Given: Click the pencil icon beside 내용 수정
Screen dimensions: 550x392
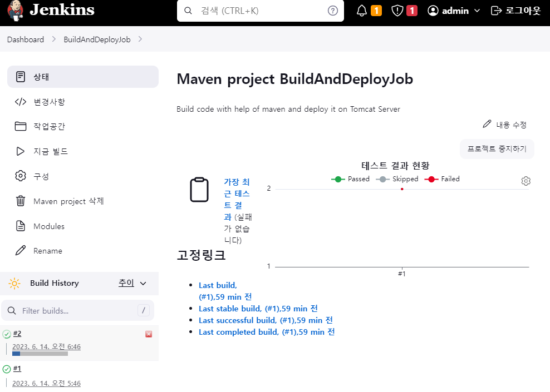Looking at the screenshot, I should pos(487,124).
